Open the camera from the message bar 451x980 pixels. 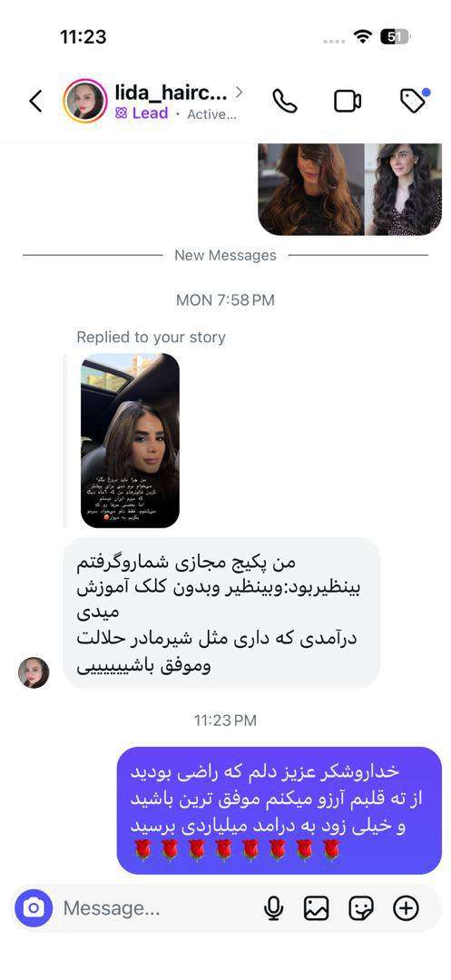[34, 908]
